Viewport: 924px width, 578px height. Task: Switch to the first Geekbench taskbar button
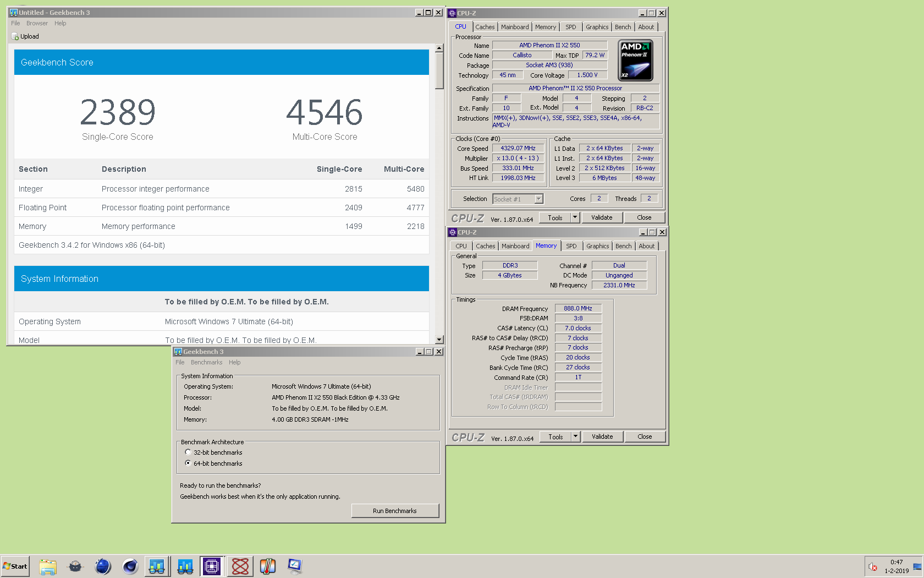tap(157, 566)
